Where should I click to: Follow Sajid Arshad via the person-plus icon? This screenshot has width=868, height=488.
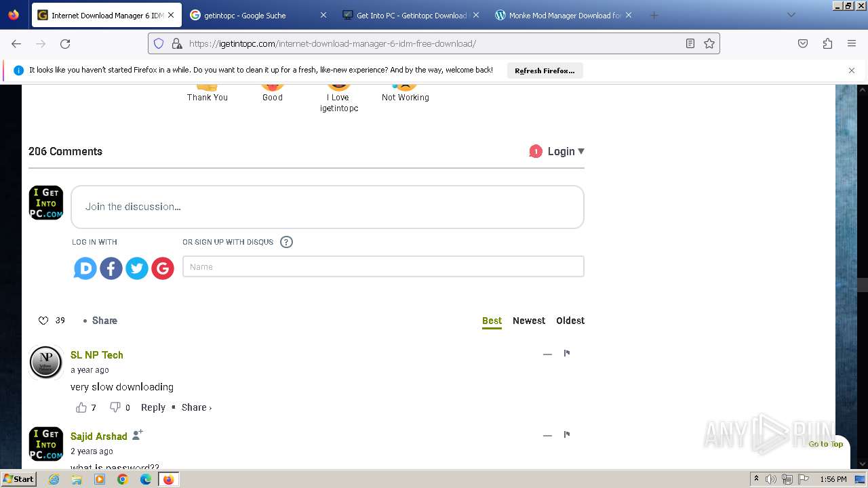[x=138, y=434]
